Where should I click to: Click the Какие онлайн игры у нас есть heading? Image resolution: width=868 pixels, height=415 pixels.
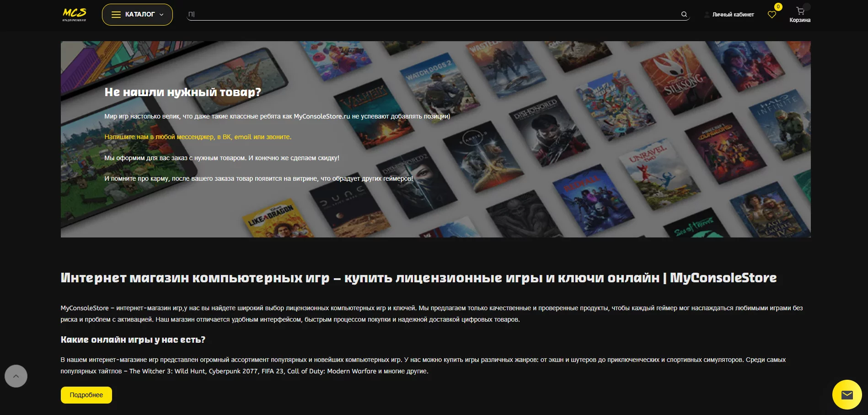(x=133, y=340)
